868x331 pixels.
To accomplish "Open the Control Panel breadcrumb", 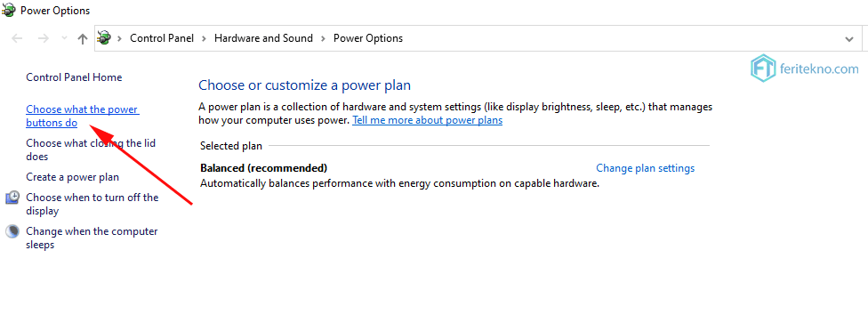I will 162,38.
